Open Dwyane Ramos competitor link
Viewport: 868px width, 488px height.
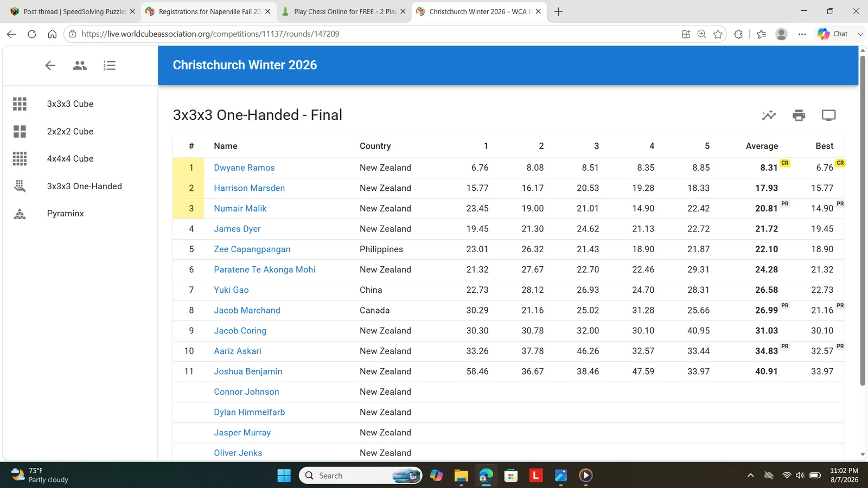pyautogui.click(x=244, y=168)
